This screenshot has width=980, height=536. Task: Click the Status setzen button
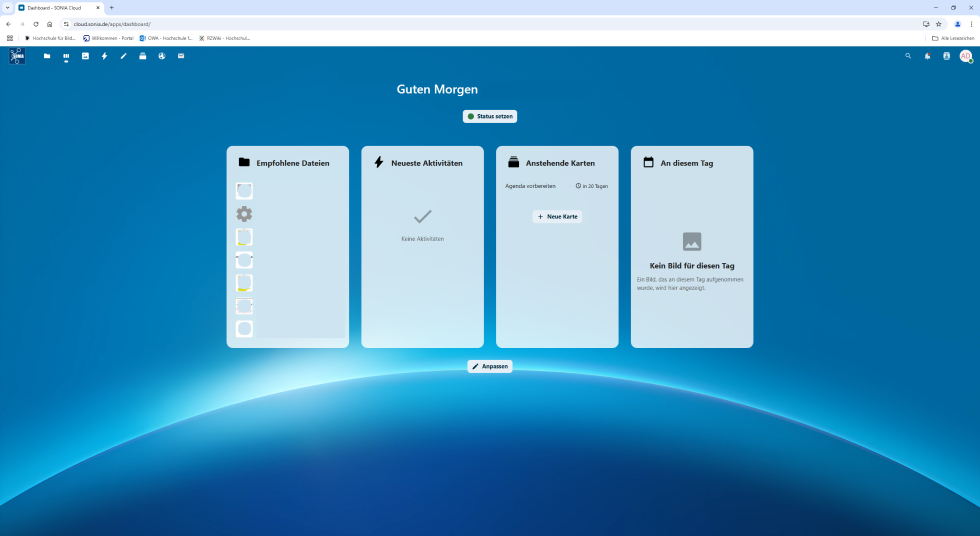click(x=490, y=116)
